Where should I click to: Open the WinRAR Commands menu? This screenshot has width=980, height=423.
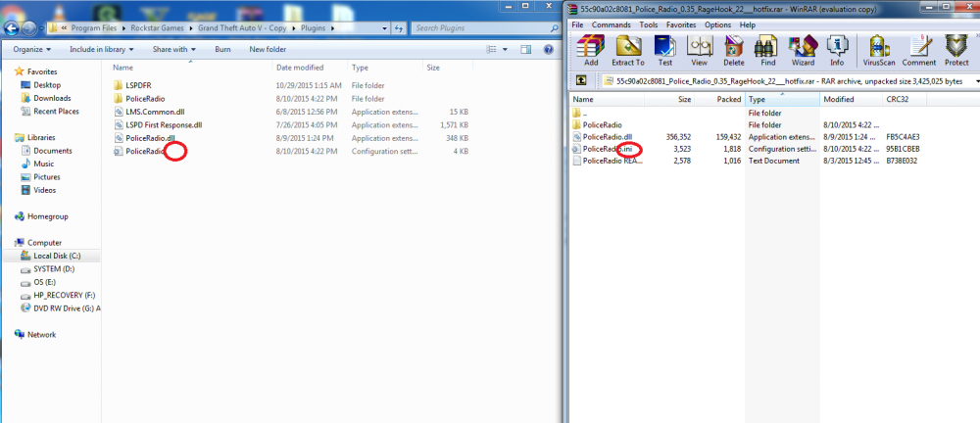(x=612, y=25)
